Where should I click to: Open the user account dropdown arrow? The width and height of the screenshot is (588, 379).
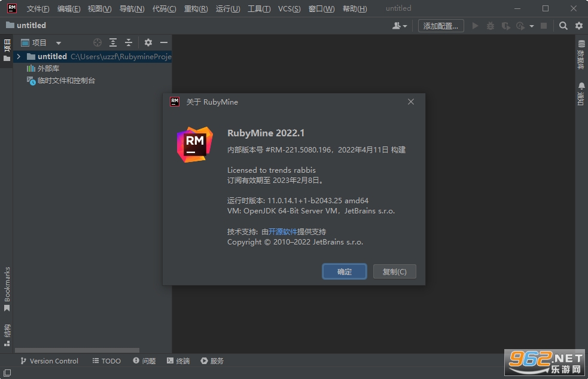pos(405,26)
